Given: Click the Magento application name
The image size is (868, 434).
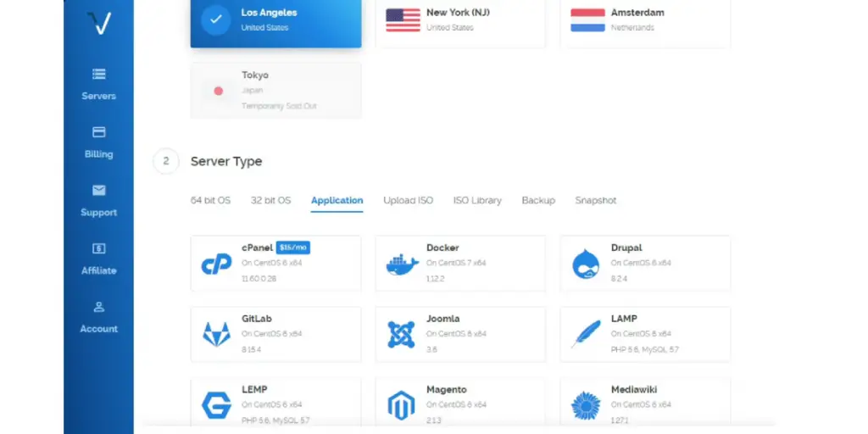Looking at the screenshot, I should pos(447,389).
